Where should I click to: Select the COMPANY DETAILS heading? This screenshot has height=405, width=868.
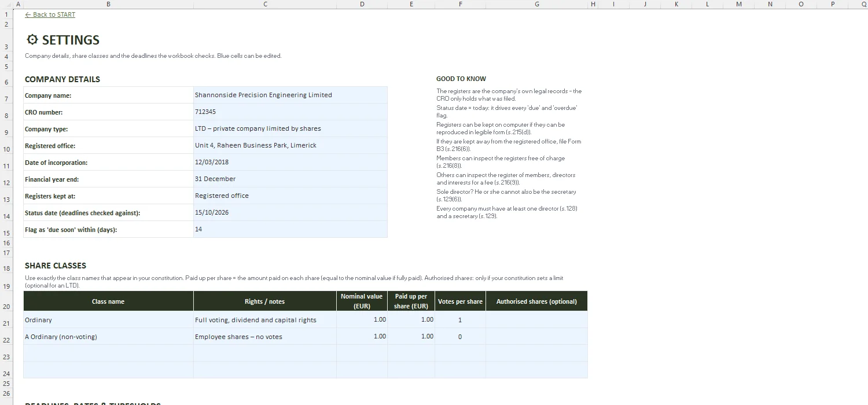62,79
